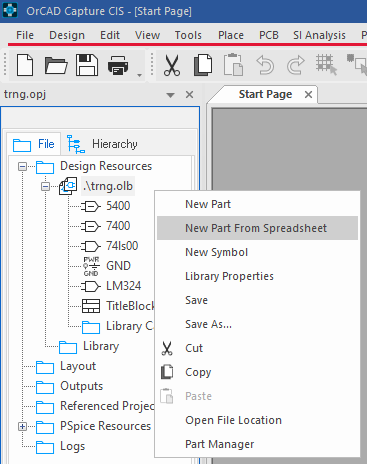
Task: Close the Start Page tab
Action: coord(309,95)
